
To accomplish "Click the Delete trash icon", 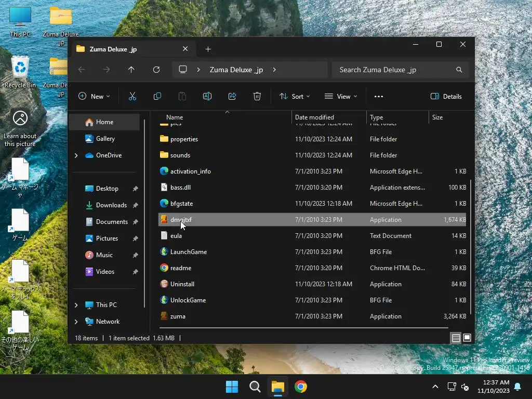I will pyautogui.click(x=257, y=96).
